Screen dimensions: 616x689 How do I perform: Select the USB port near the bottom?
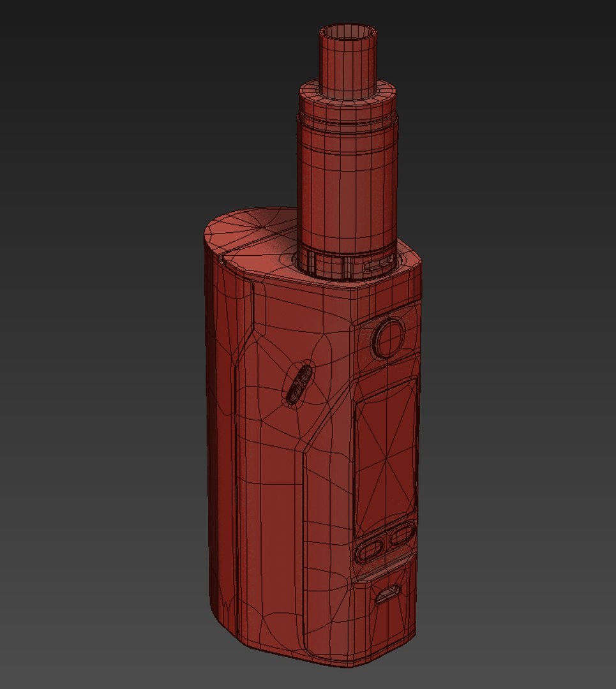388,594
